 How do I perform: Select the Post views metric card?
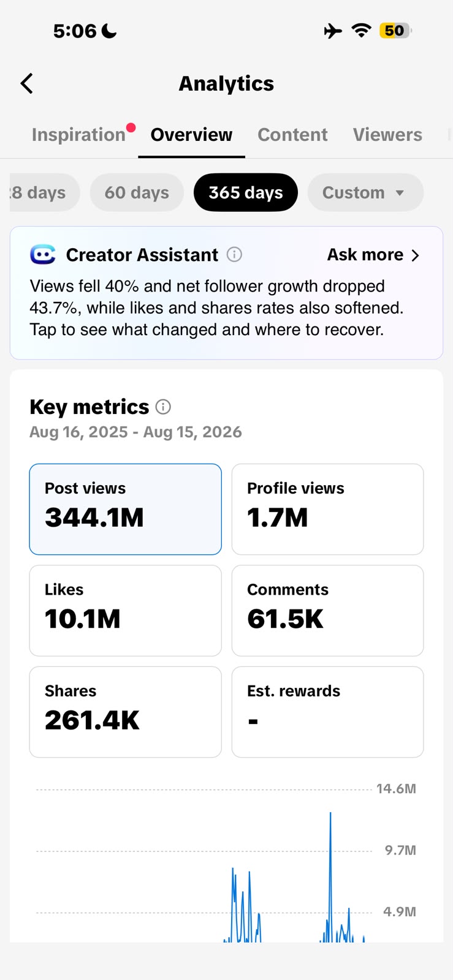(x=126, y=509)
